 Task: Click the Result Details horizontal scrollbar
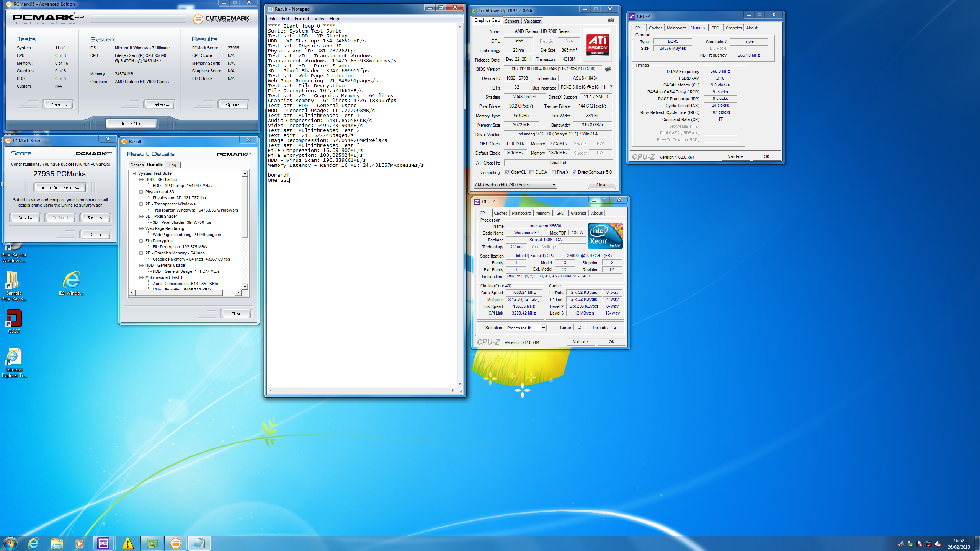click(x=185, y=293)
